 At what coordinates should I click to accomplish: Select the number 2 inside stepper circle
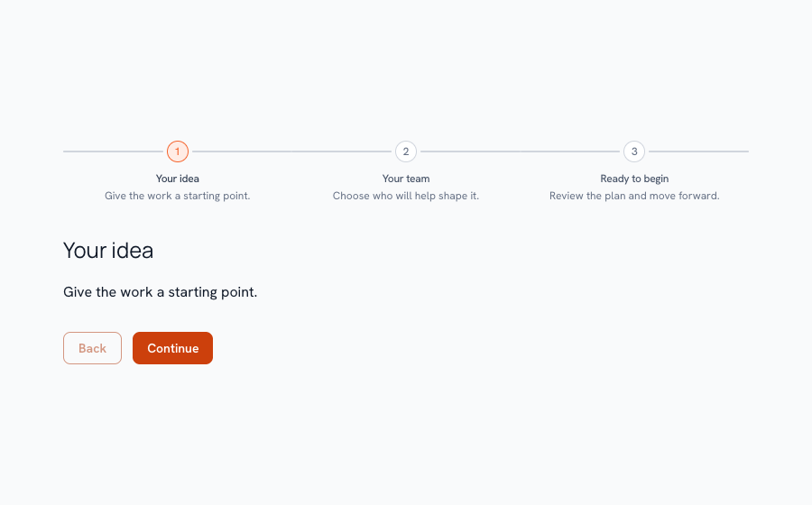406,151
